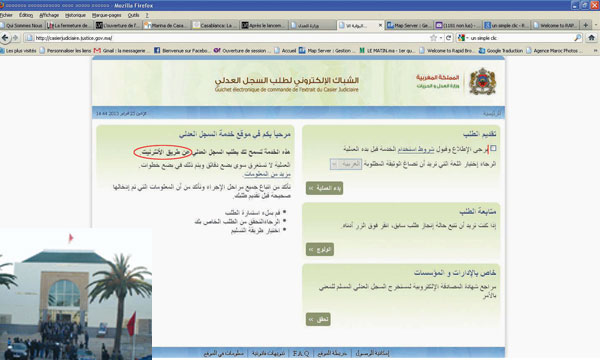The width and height of the screenshot is (600, 360).
Task: Open the Outils menu
Action: 133,15
